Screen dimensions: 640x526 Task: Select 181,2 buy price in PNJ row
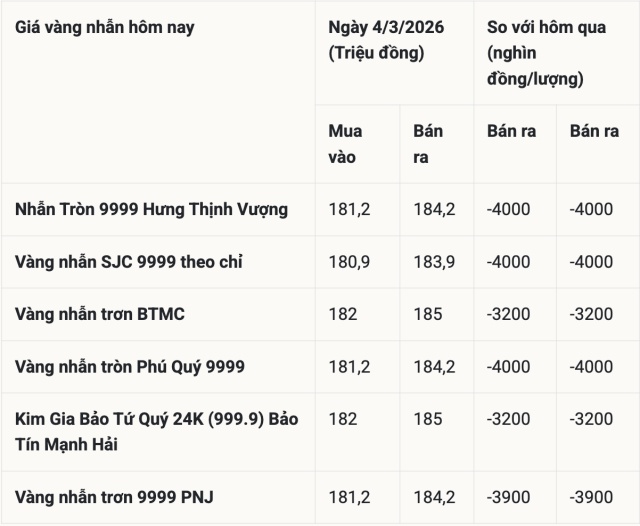349,497
